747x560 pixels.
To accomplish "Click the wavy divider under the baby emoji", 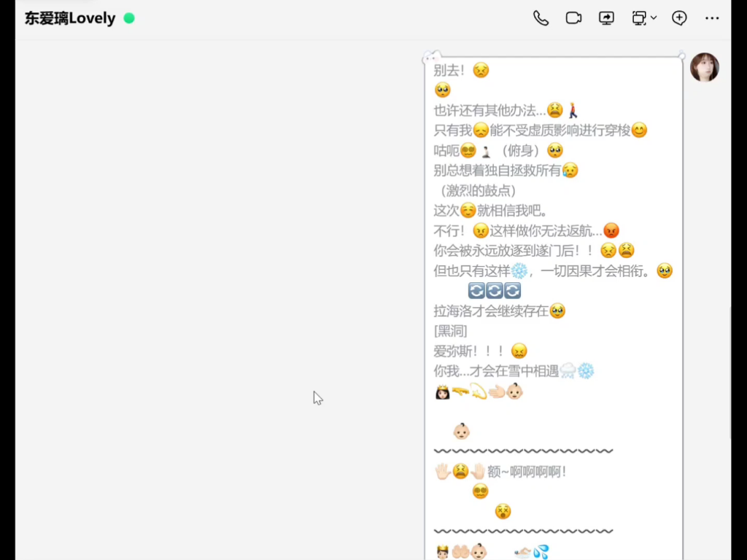I will coord(523,451).
